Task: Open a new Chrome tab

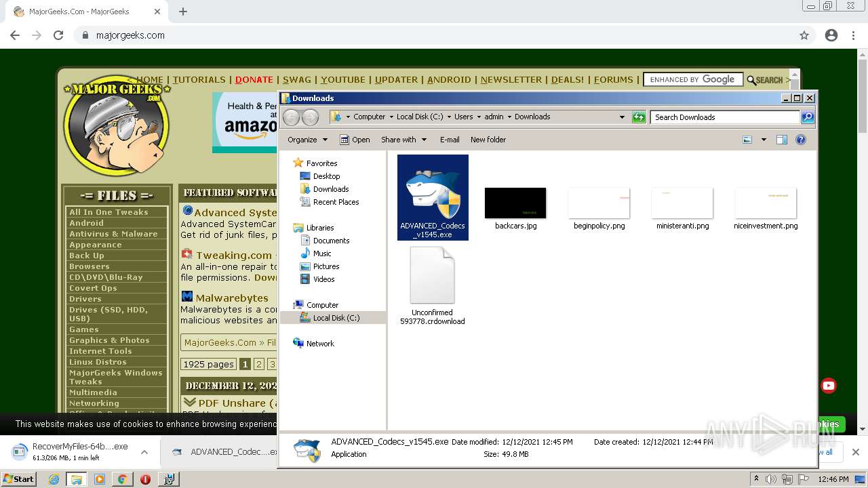Action: pyautogui.click(x=183, y=12)
